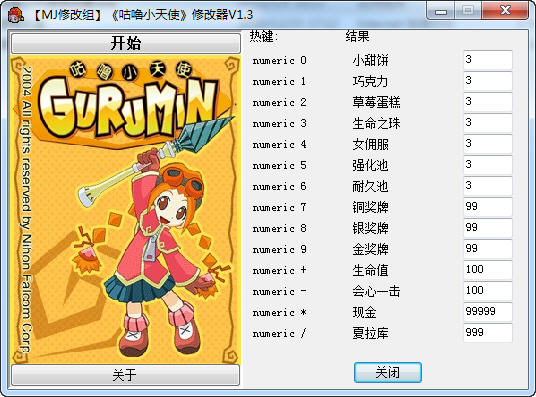Image resolution: width=536 pixels, height=397 pixels.
Task: Click the 'numeric 8' hotkey text
Action: [x=280, y=229]
